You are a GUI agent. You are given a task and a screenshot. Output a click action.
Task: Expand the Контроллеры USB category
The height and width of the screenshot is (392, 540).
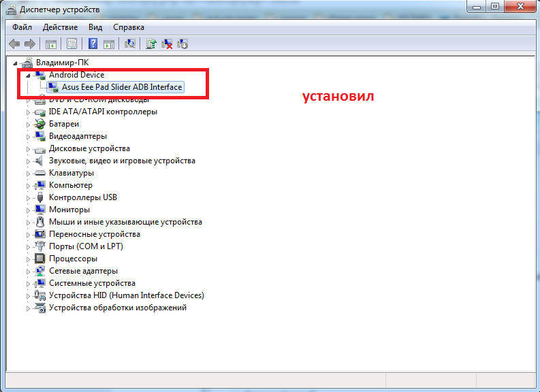[28, 198]
